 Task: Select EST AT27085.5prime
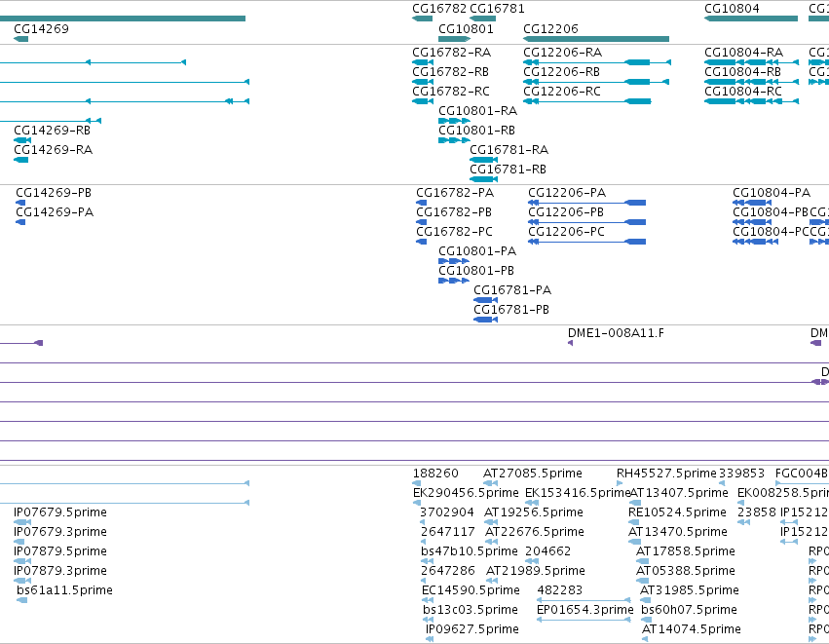coord(533,474)
